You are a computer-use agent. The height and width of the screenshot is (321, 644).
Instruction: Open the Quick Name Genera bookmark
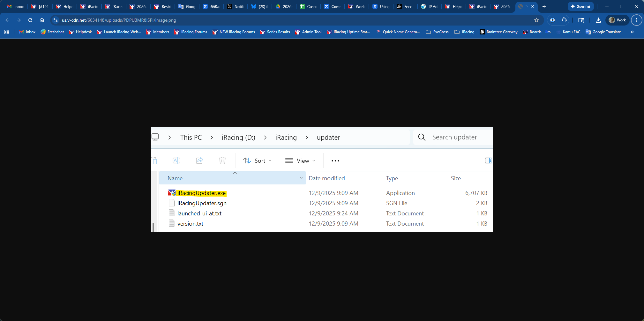point(398,32)
